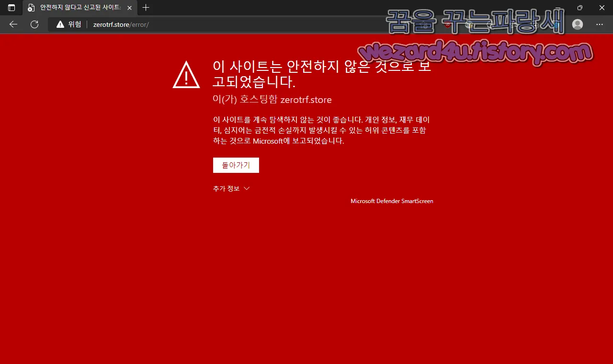Click the Microsoft Defender SmartScreen label

click(x=392, y=201)
